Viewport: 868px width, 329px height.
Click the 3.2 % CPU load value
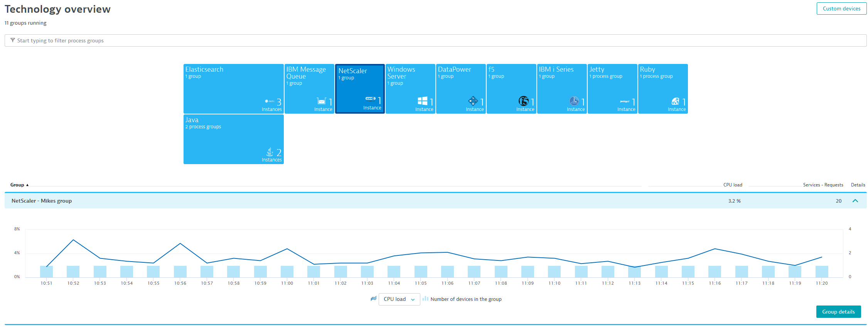click(734, 201)
